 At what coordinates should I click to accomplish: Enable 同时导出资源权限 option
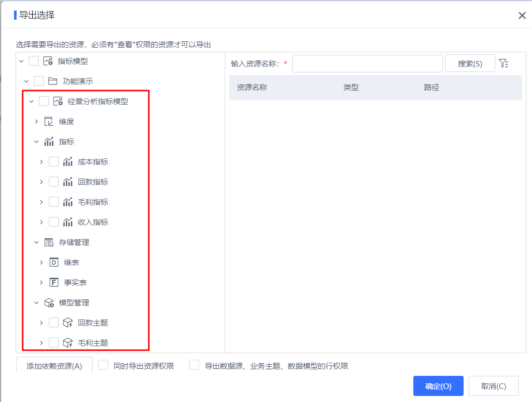103,365
